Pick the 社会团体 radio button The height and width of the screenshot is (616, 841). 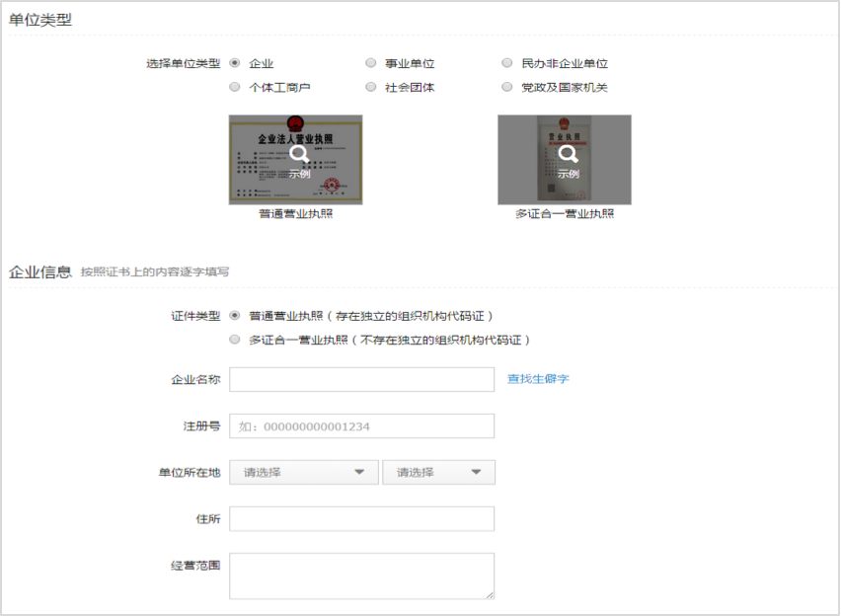click(x=370, y=87)
